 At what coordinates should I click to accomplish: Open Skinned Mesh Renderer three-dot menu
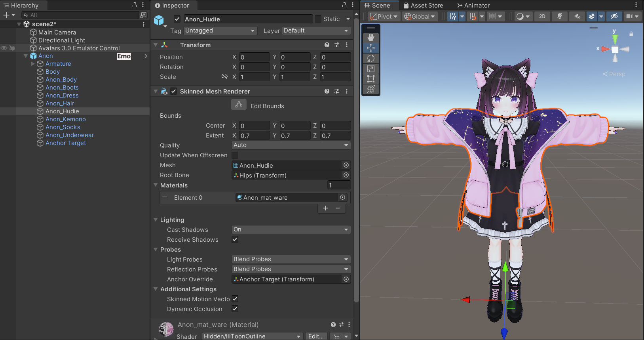(347, 91)
